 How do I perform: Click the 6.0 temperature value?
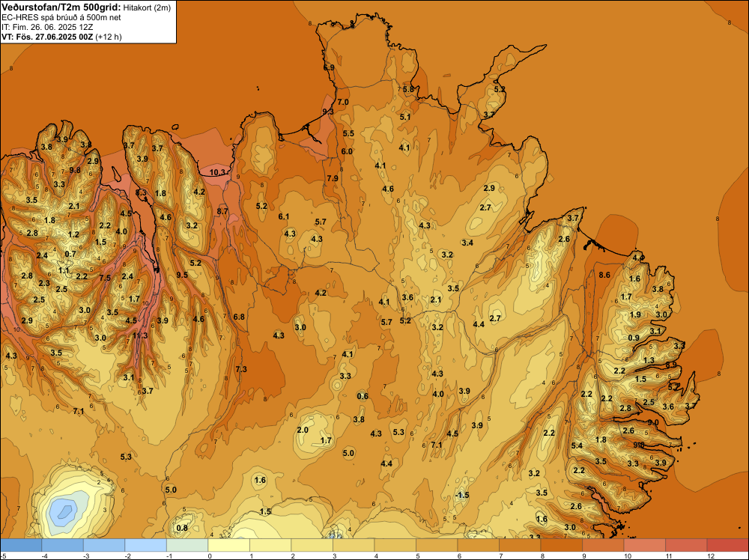[x=347, y=151]
